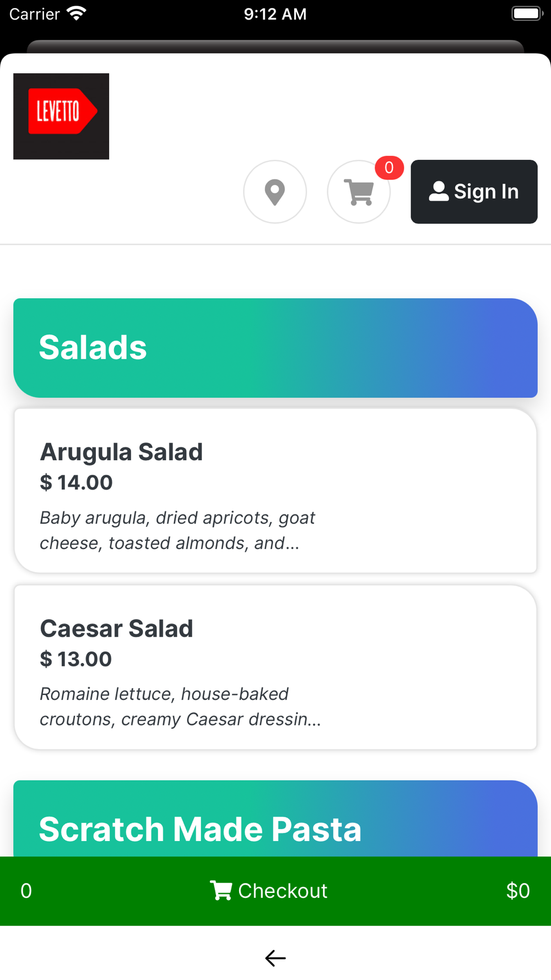Viewport: 551px width, 980px height.
Task: Tap the Levetto logo
Action: click(61, 116)
